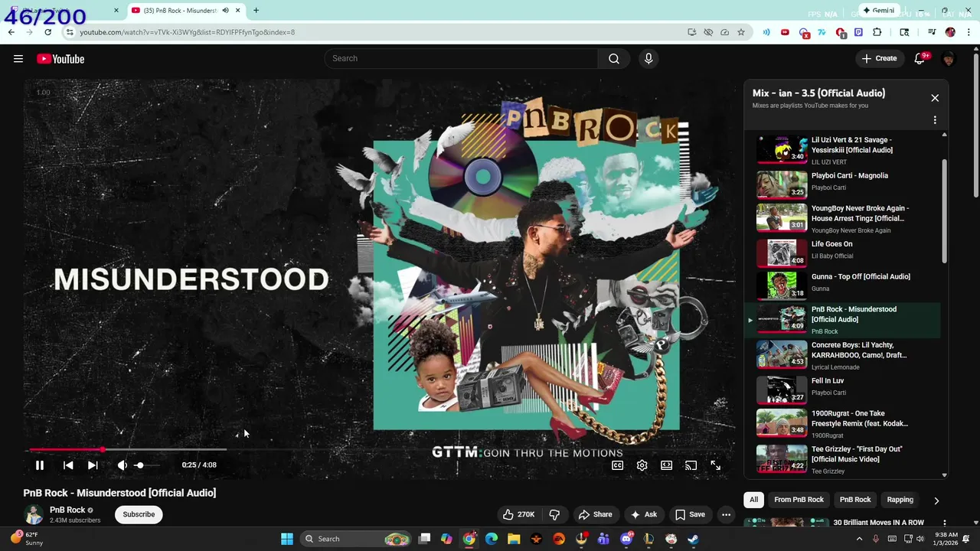Open File Explorer from taskbar

(x=514, y=539)
